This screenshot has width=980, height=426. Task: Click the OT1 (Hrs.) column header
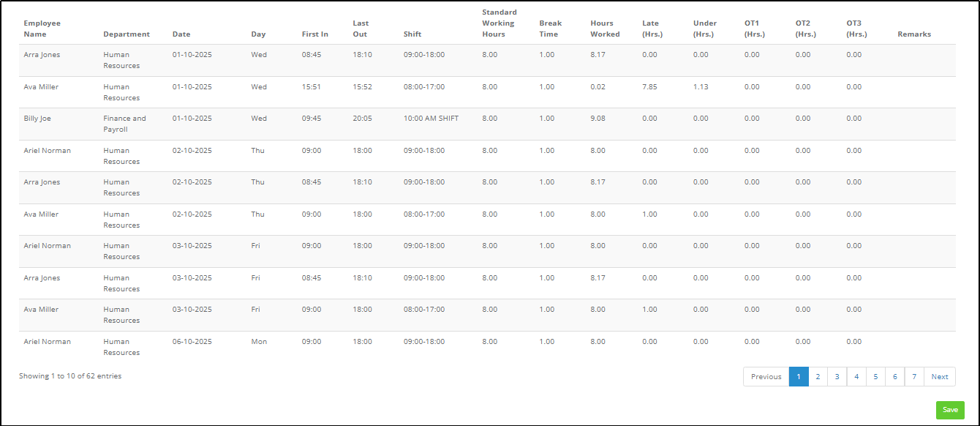[x=755, y=29]
